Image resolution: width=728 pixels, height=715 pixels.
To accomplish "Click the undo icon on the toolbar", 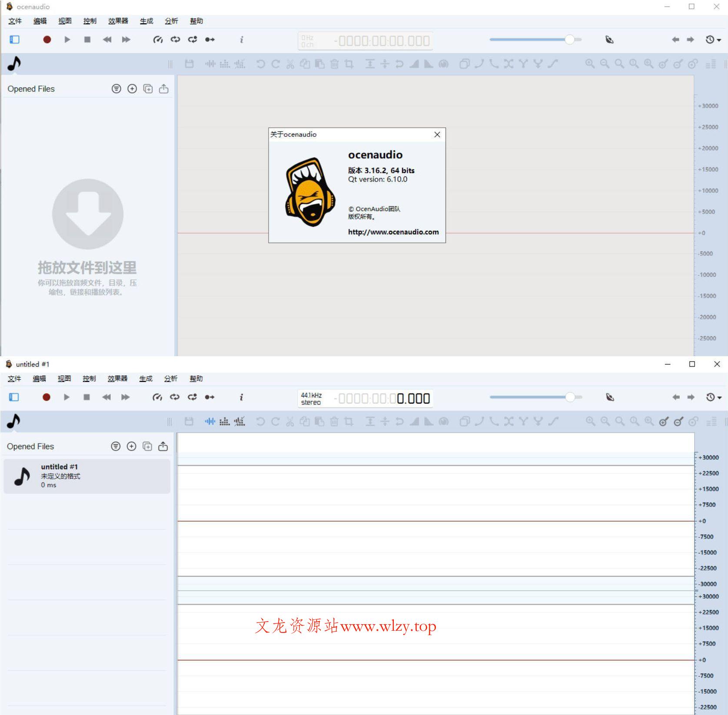I will coord(260,64).
